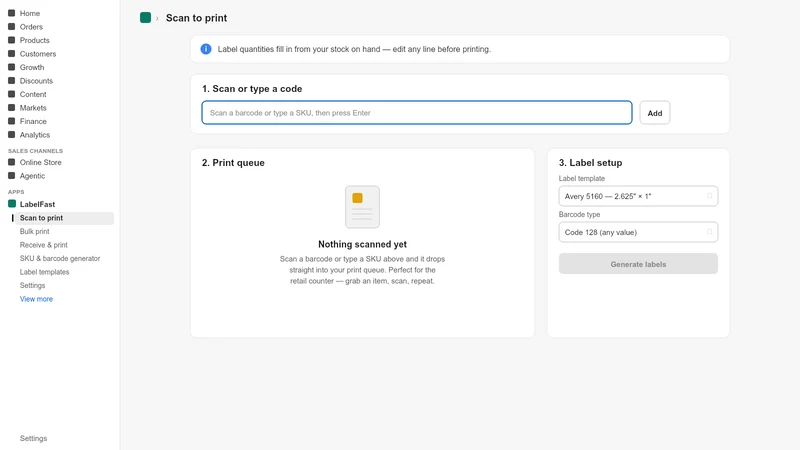Focus the scan barcode or SKU field
The image size is (800, 450).
pos(417,113)
